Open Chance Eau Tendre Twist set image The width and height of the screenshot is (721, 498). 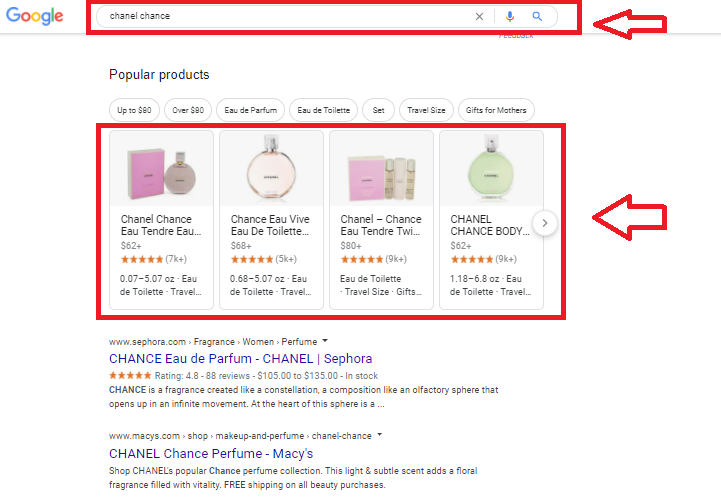click(x=381, y=169)
